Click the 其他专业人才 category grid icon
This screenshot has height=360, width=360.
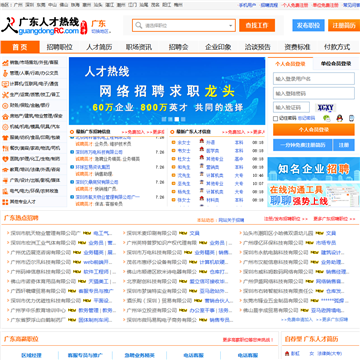pyautogui.click(x=5, y=202)
